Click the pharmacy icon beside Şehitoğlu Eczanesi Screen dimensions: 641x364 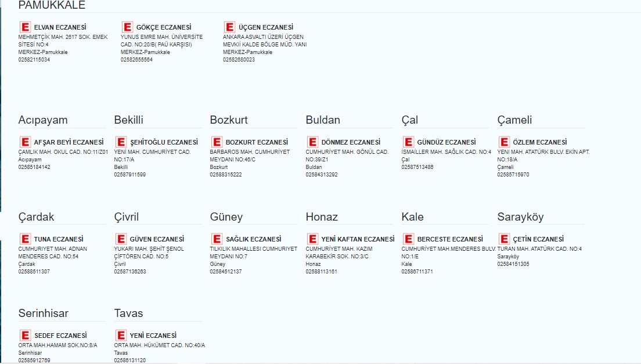[x=121, y=142]
